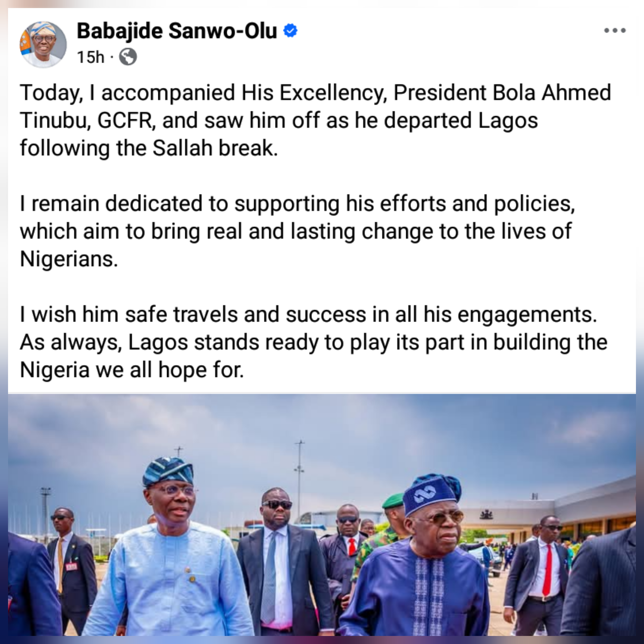
Task: Click the paragraph starting "Today, I accompanied"
Action: (315, 120)
